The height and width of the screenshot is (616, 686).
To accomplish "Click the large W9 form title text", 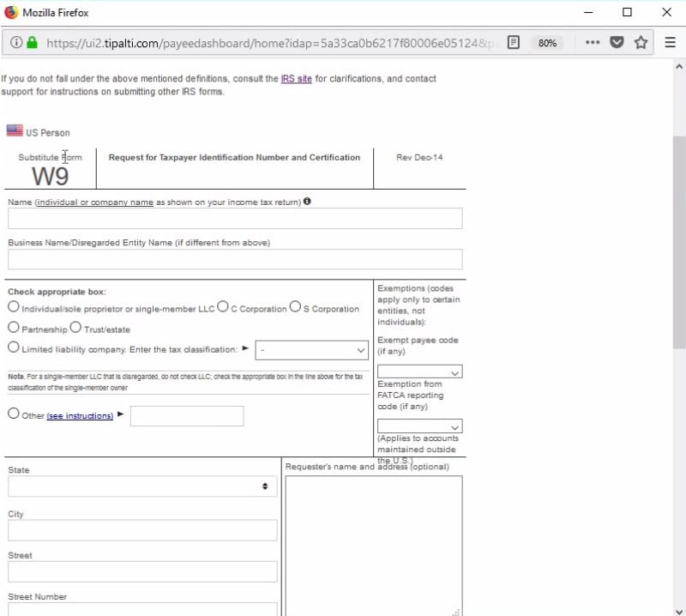I will [50, 177].
